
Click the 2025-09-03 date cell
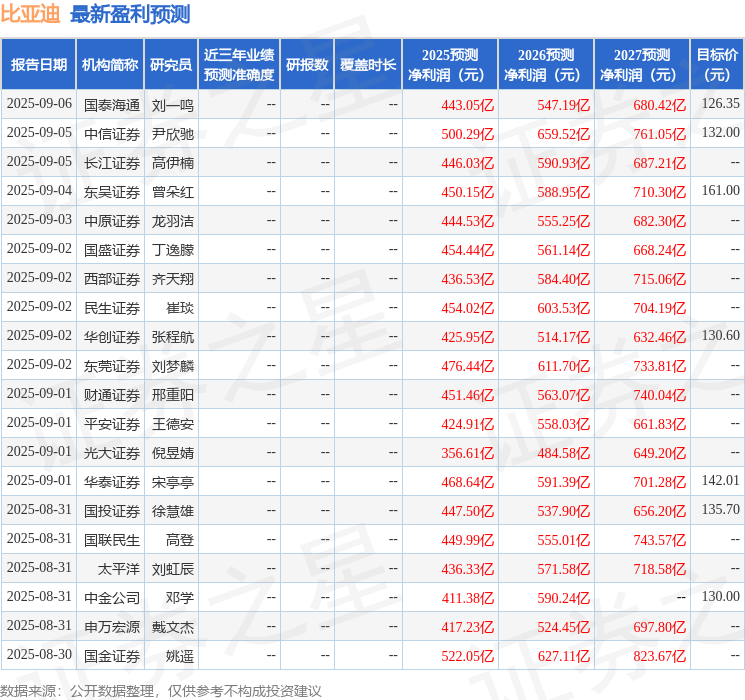39,220
